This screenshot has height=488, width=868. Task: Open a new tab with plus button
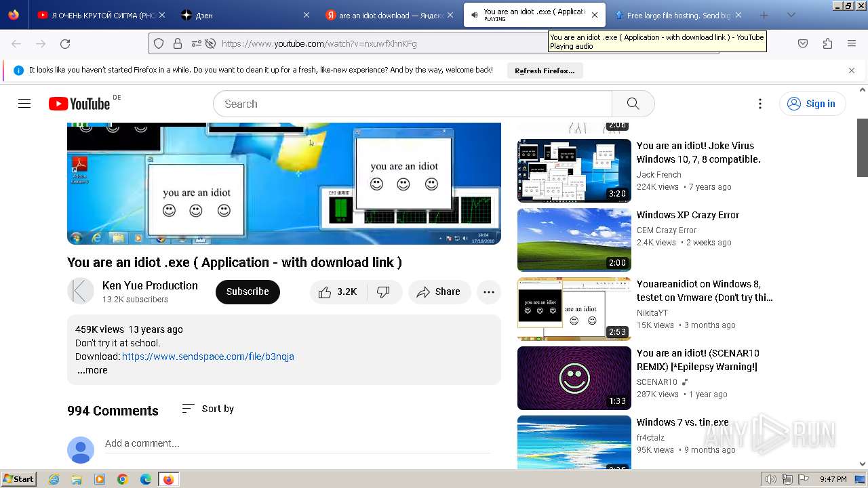(764, 15)
